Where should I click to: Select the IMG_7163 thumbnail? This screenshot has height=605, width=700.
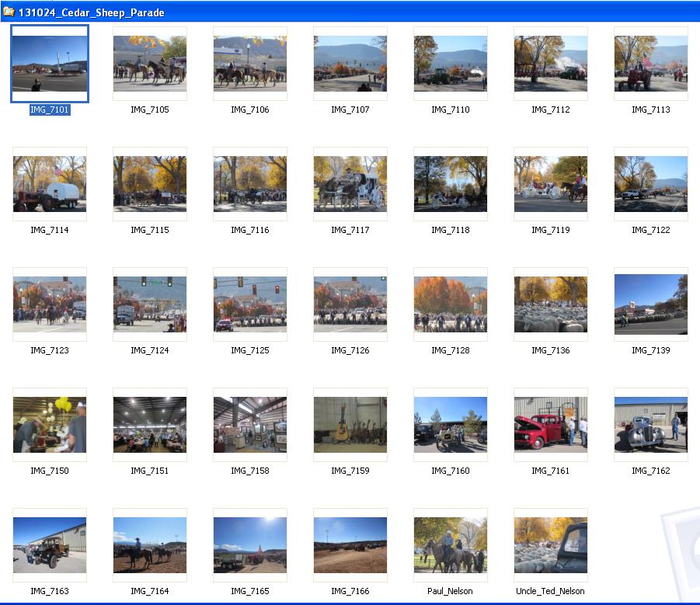(50, 545)
